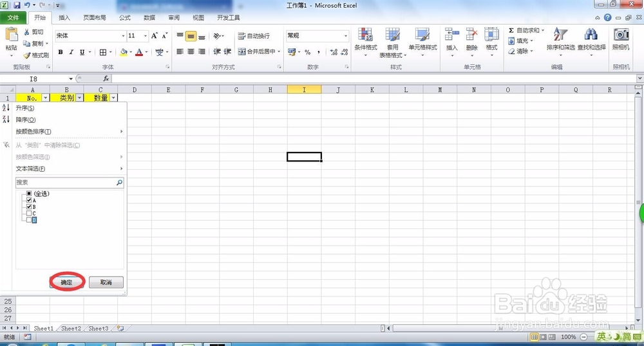Switch to the 页面布局 ribbon tab
644x346 pixels.
point(95,17)
